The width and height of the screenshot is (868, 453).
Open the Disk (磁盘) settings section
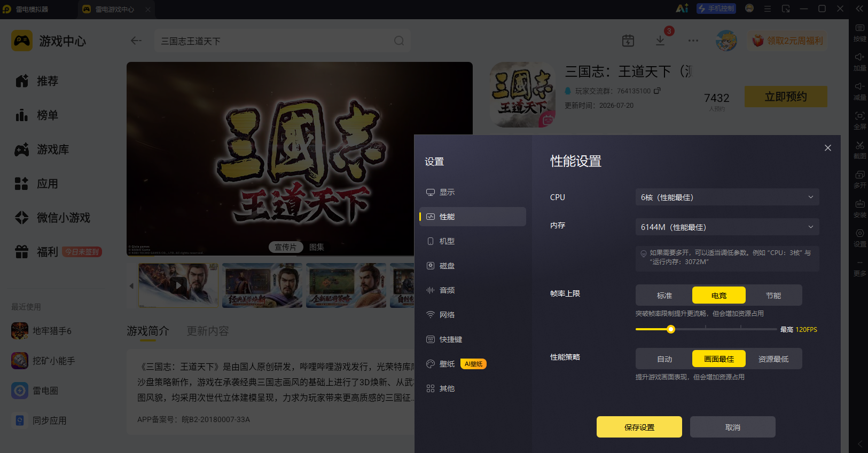click(x=473, y=266)
